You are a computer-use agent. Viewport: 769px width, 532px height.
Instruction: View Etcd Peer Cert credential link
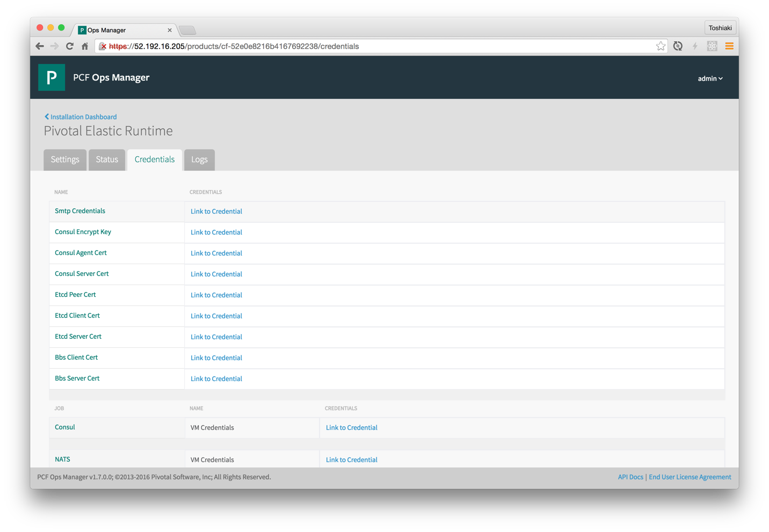tap(216, 295)
